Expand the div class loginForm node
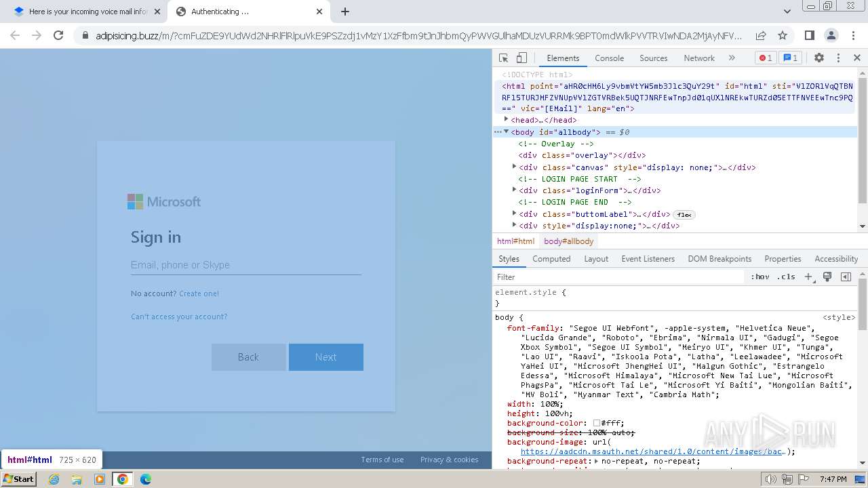 (514, 190)
